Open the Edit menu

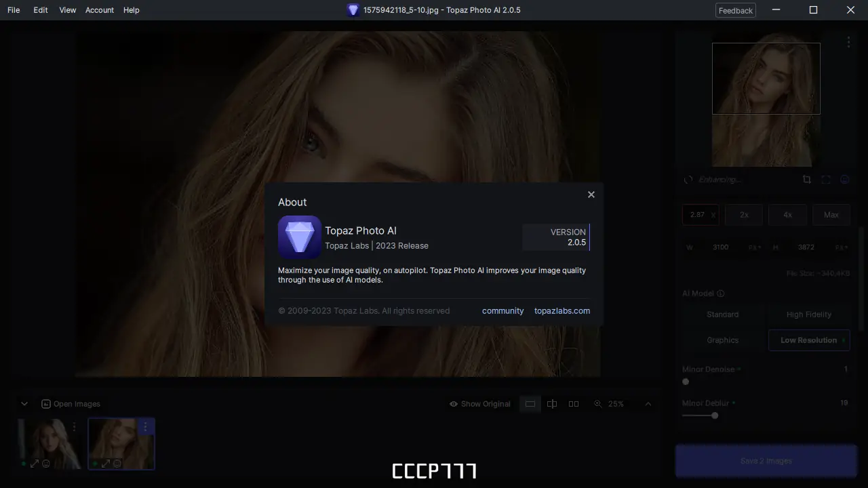(x=41, y=10)
